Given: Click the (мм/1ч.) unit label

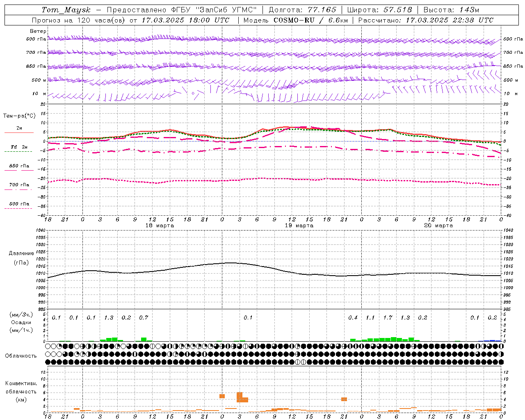Looking at the screenshot, I should coord(21,330).
